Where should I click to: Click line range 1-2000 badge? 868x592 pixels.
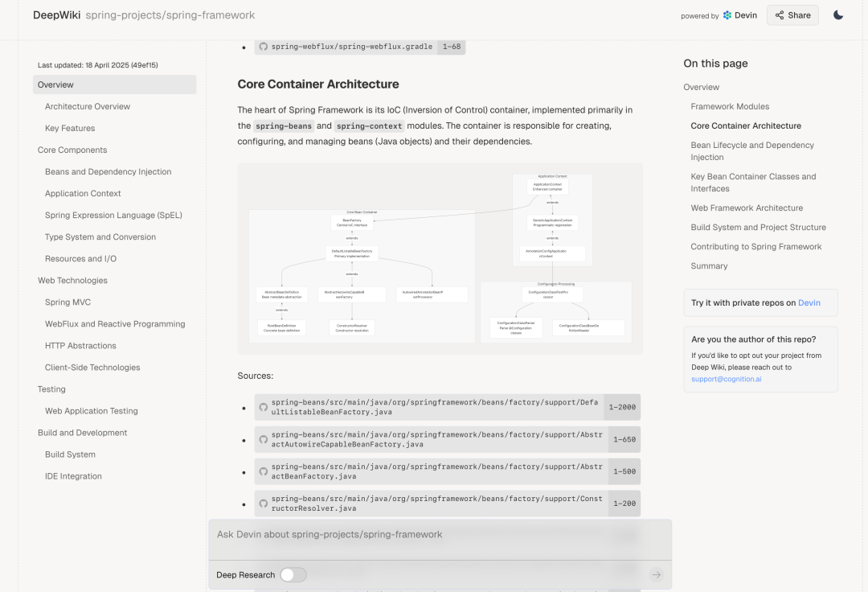coord(622,407)
